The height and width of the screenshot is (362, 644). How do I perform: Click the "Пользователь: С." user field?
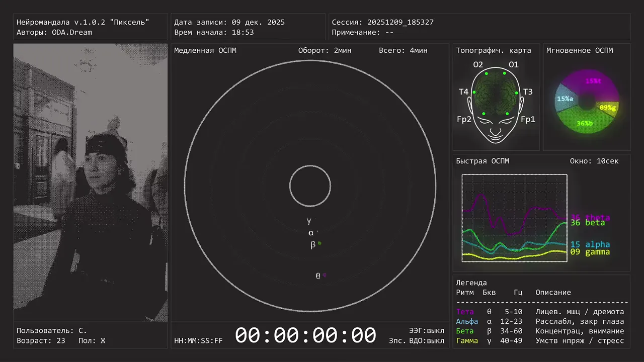click(x=52, y=330)
